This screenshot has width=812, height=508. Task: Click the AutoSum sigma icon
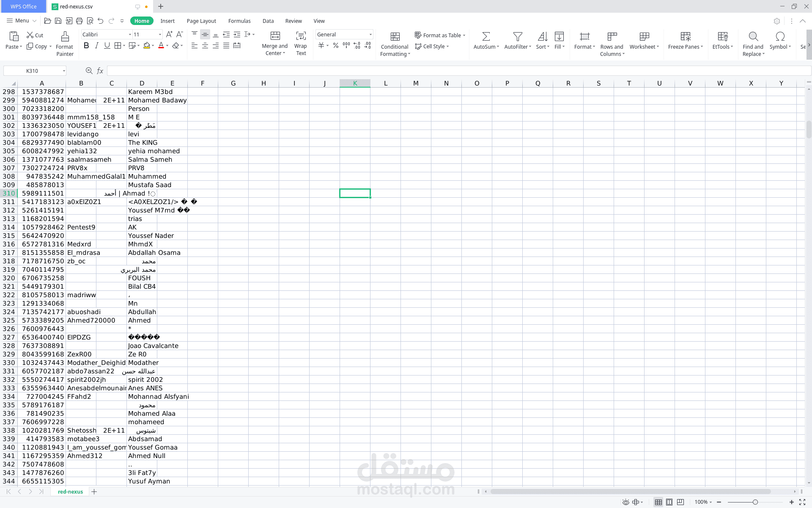pos(486,37)
